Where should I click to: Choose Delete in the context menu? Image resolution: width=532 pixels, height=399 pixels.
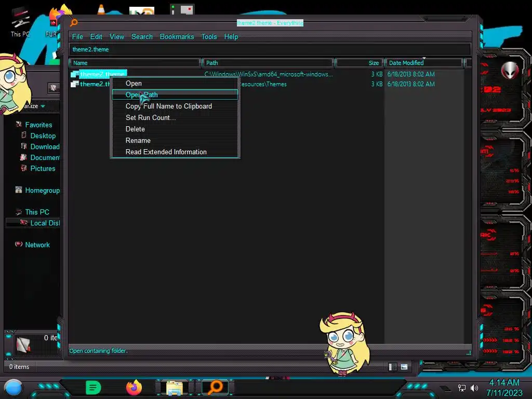[175, 129]
